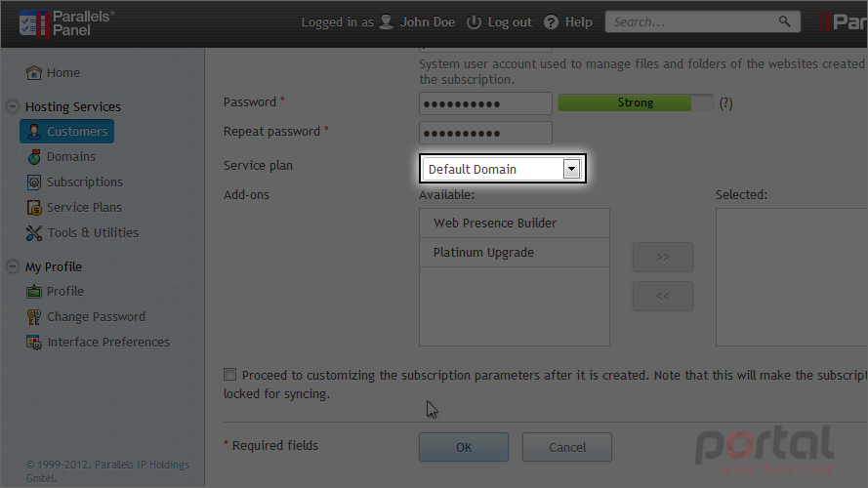
Task: Click the Strong password strength bar
Action: [x=635, y=102]
